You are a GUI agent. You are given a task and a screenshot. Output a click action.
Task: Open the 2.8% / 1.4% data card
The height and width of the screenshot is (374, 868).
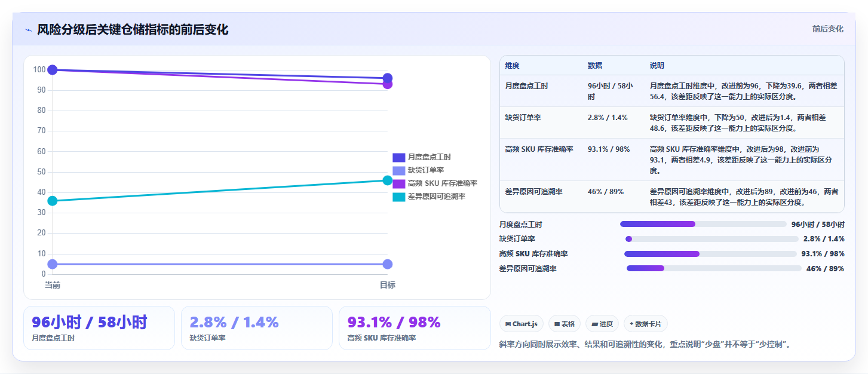[x=257, y=328]
